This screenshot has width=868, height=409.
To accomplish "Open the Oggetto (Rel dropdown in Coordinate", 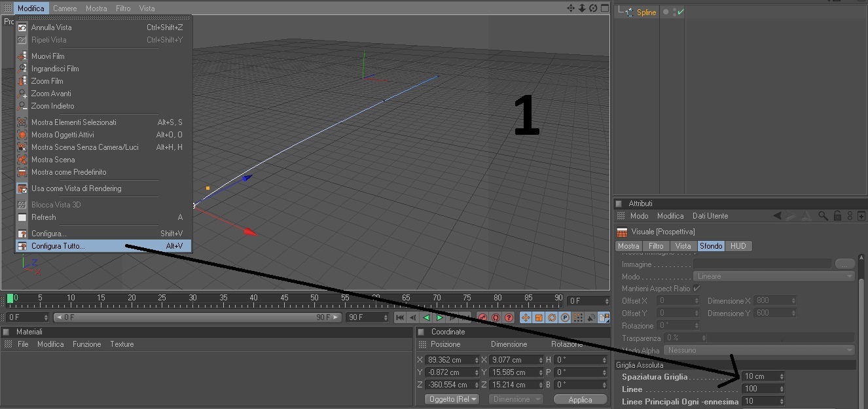I will pos(452,399).
